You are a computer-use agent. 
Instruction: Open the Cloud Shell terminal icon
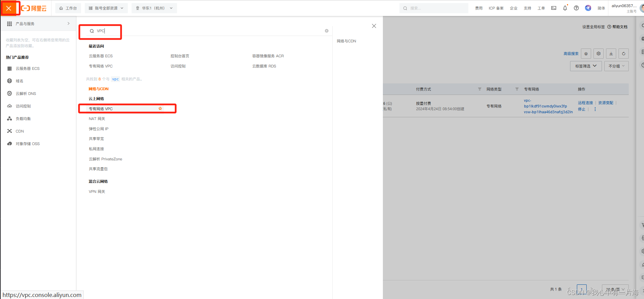point(554,8)
